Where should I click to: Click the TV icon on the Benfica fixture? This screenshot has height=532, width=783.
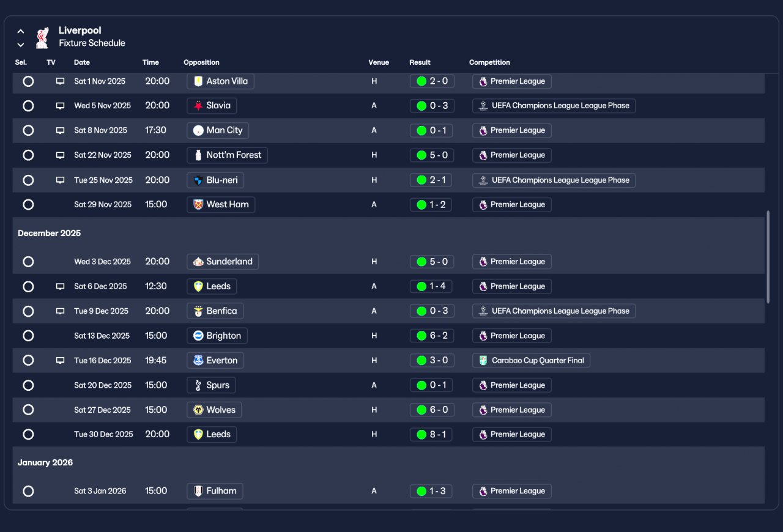pos(60,311)
